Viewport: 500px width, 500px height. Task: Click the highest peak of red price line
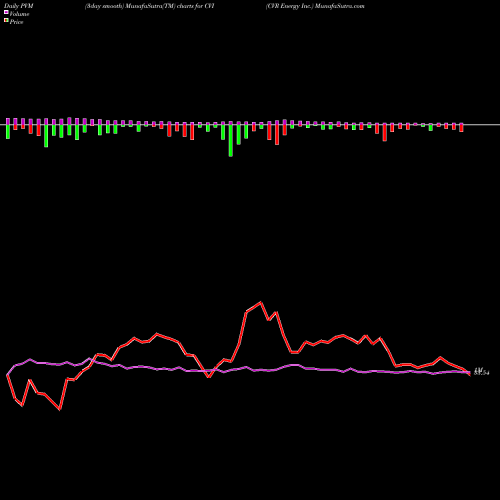261,302
